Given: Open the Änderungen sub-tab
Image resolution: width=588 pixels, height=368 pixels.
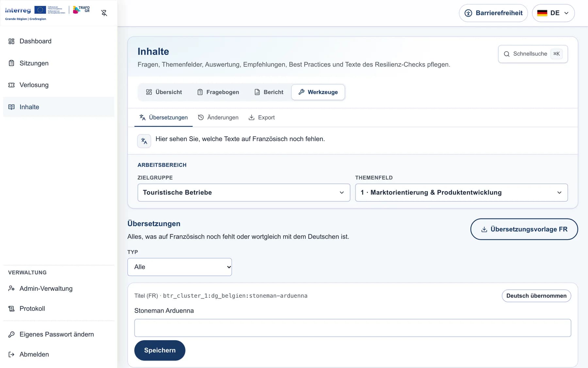Looking at the screenshot, I should coord(218,117).
